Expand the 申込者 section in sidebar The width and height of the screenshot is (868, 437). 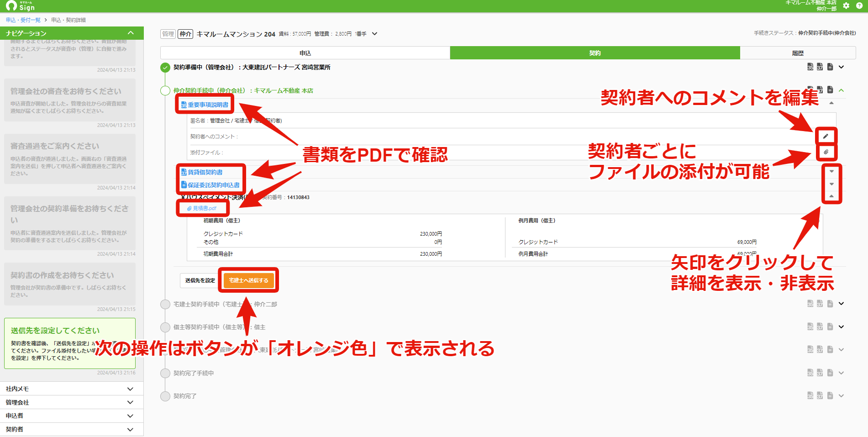(x=130, y=416)
